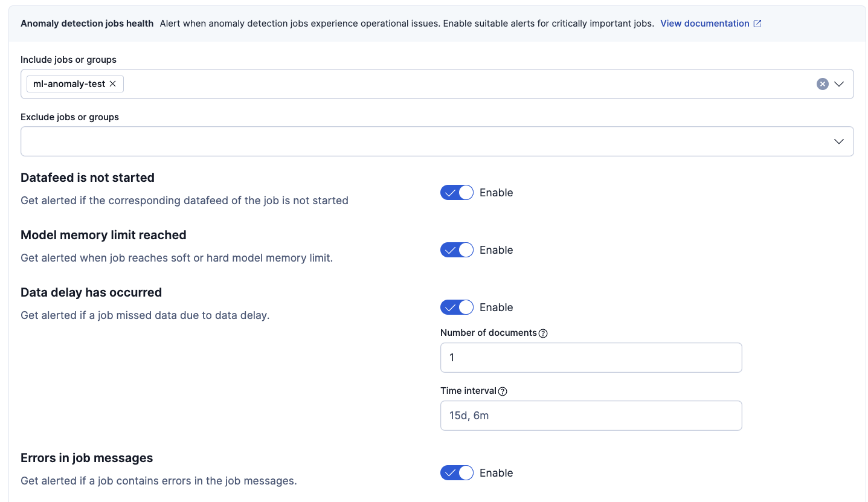Open the Number of documents help tooltip

click(x=542, y=333)
